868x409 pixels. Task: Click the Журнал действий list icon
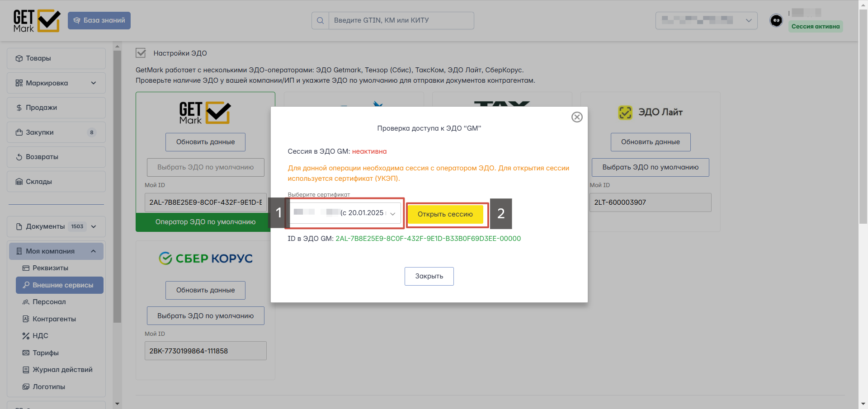tap(26, 370)
